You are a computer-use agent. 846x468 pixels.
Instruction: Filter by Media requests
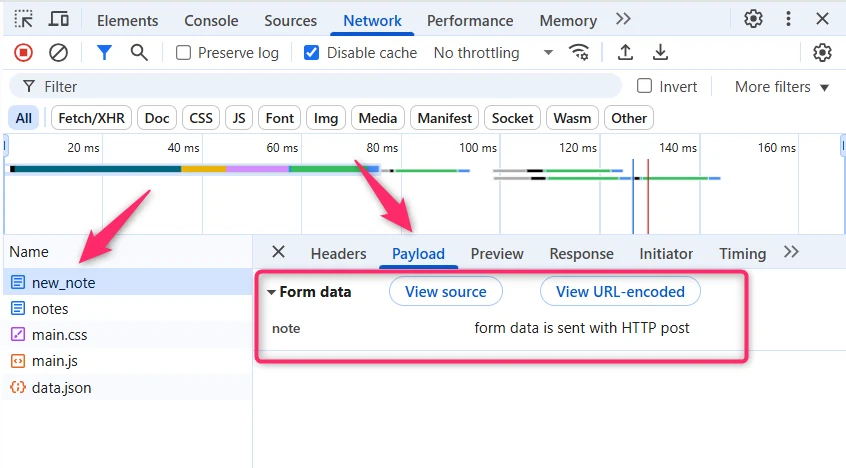[378, 118]
